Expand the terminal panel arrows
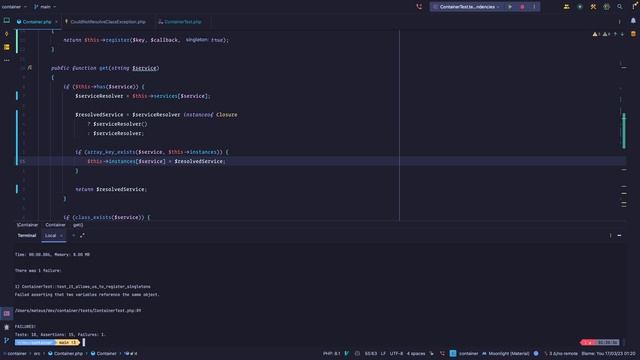Viewport: 640px width, 360px height. (x=82, y=236)
